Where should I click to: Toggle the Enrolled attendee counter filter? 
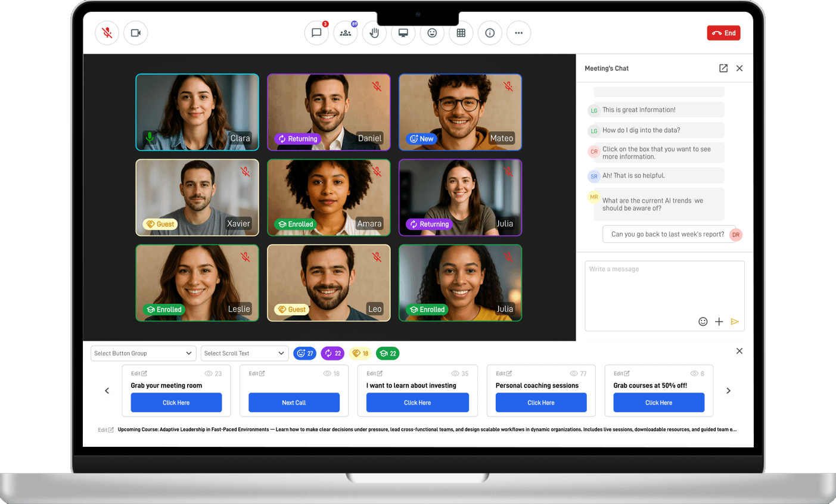[x=387, y=353]
